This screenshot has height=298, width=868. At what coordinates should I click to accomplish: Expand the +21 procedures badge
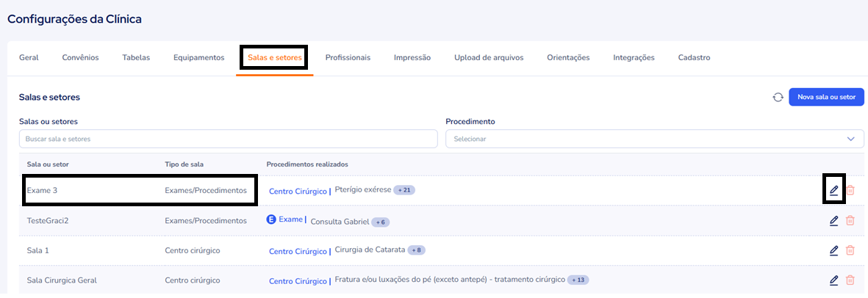click(x=404, y=190)
